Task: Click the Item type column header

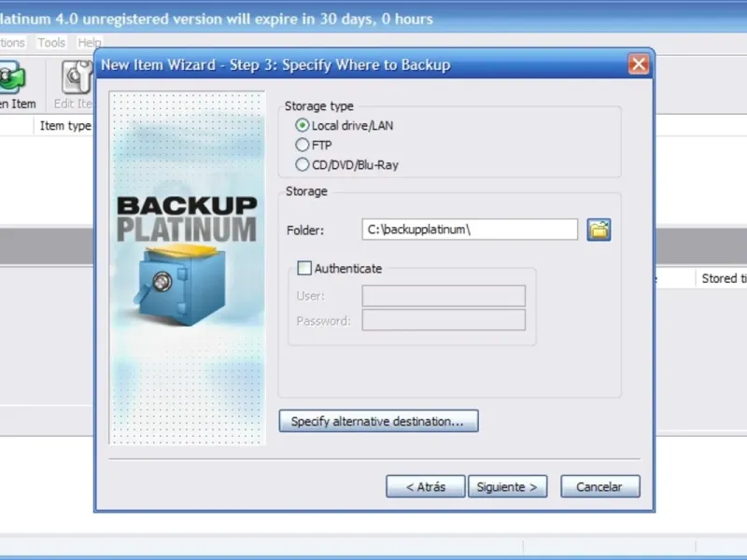Action: tap(64, 126)
